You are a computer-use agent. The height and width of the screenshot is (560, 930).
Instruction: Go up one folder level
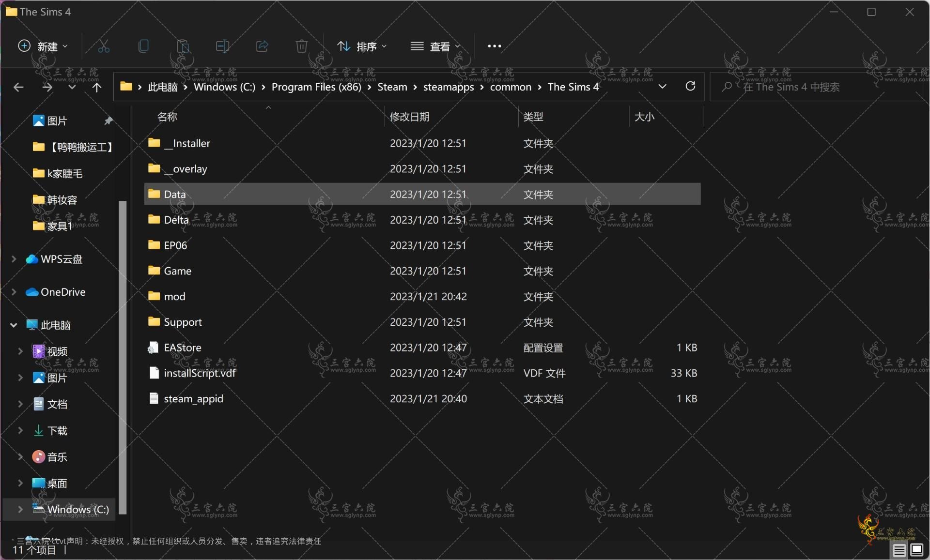click(97, 87)
